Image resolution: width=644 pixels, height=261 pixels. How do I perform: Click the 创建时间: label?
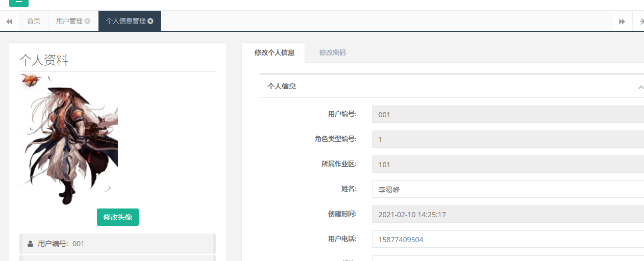coord(342,214)
